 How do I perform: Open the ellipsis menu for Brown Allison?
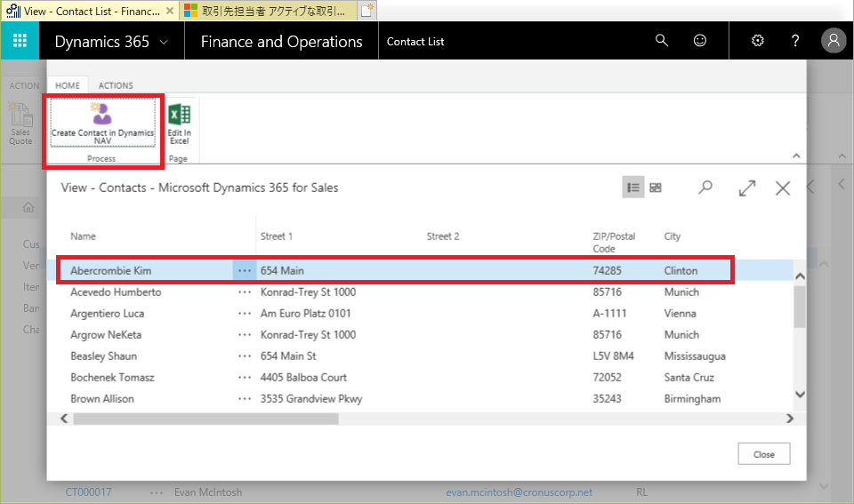[x=245, y=399]
